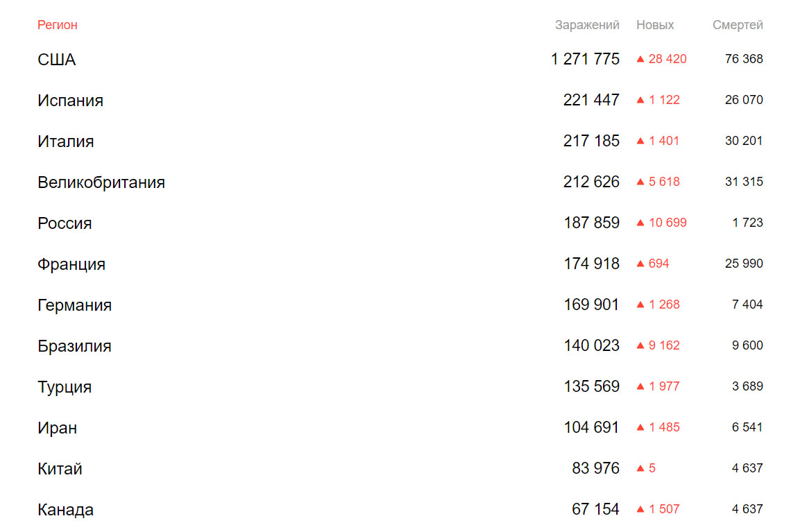Click Германия new cases value 1 268
The height and width of the screenshot is (532, 807).
pos(664,304)
